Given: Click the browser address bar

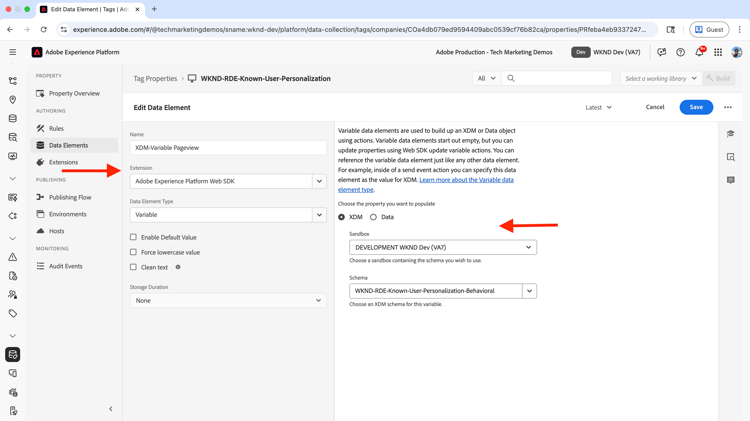Looking at the screenshot, I should [359, 30].
